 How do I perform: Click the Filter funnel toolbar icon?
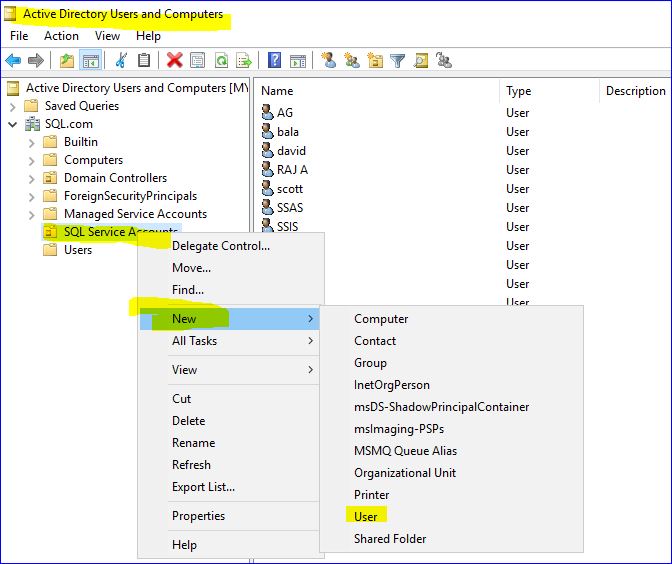click(397, 61)
